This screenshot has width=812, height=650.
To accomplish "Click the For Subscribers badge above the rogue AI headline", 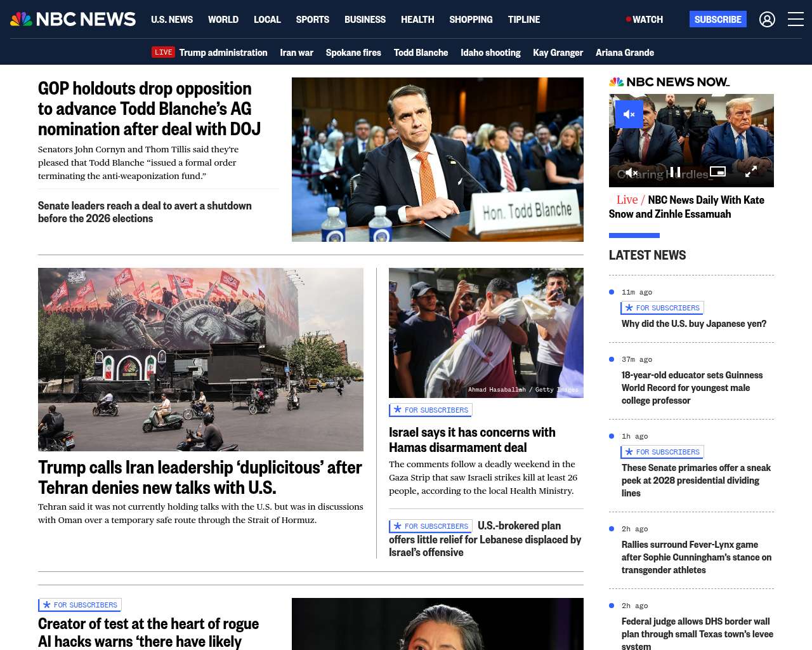I will (80, 605).
